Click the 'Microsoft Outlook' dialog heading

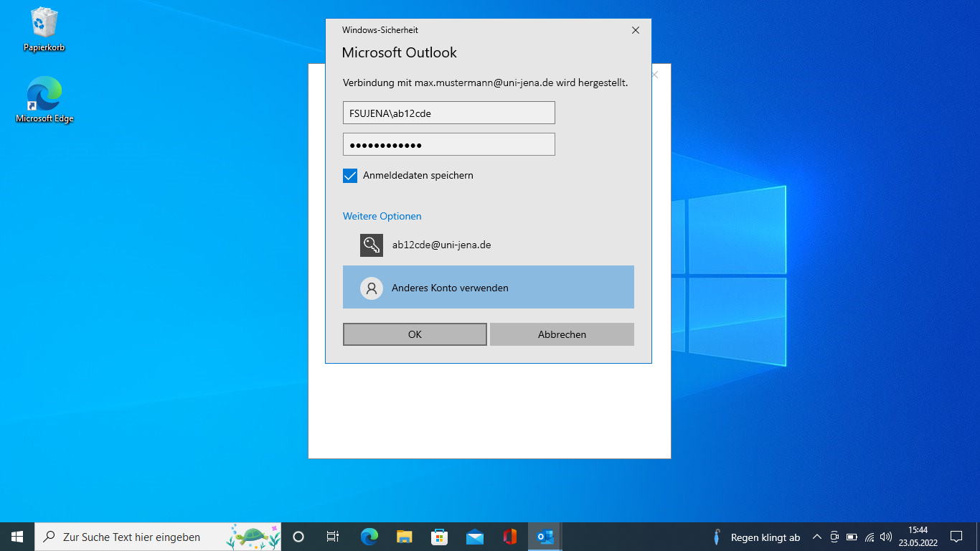(x=400, y=52)
